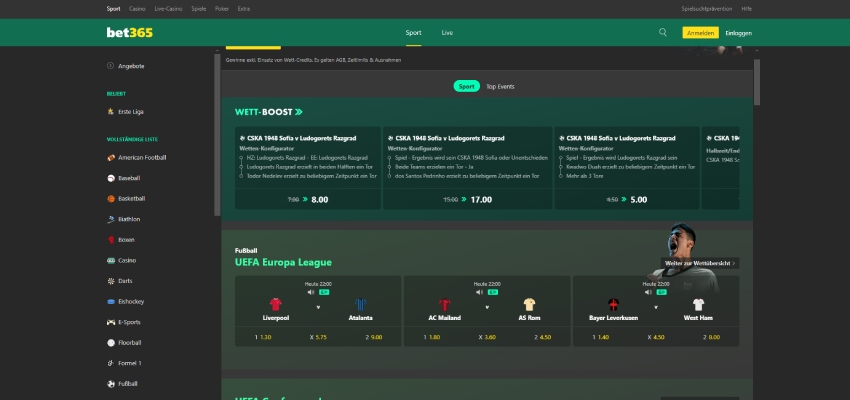The image size is (850, 400).
Task: Open the search magnifier icon
Action: [x=662, y=33]
